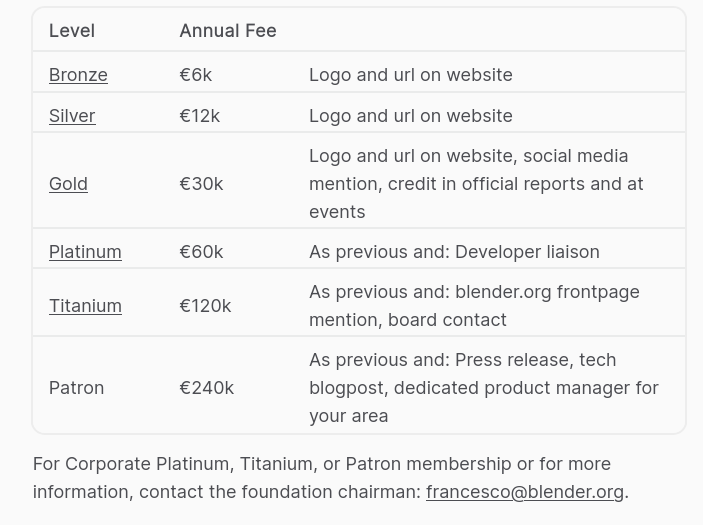703x525 pixels.
Task: Click the €240k fee cell
Action: pyautogui.click(x=206, y=388)
